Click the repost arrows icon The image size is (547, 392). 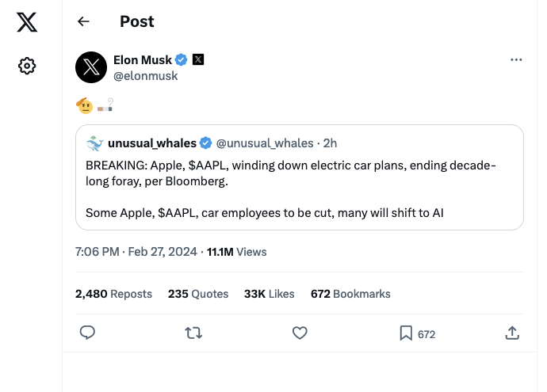coord(193,333)
